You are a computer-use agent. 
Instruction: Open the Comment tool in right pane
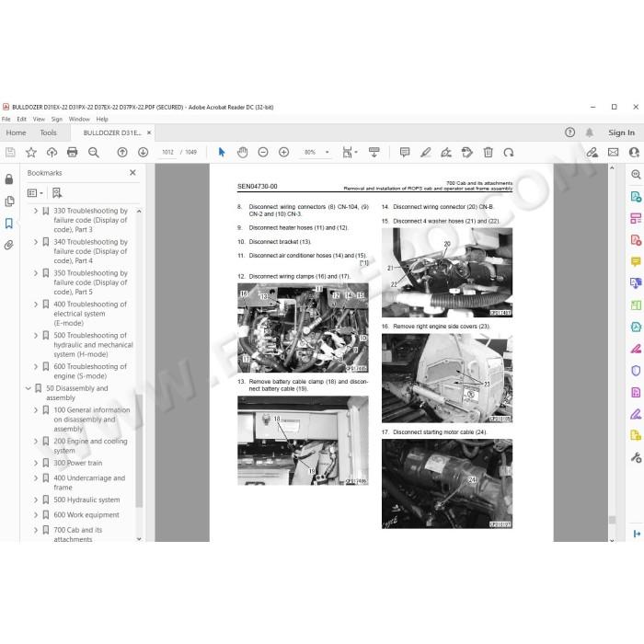(x=636, y=261)
